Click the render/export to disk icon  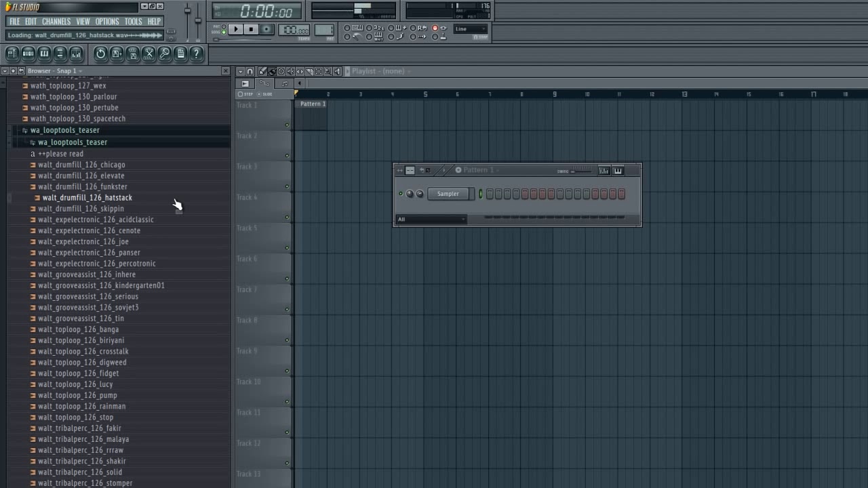133,54
